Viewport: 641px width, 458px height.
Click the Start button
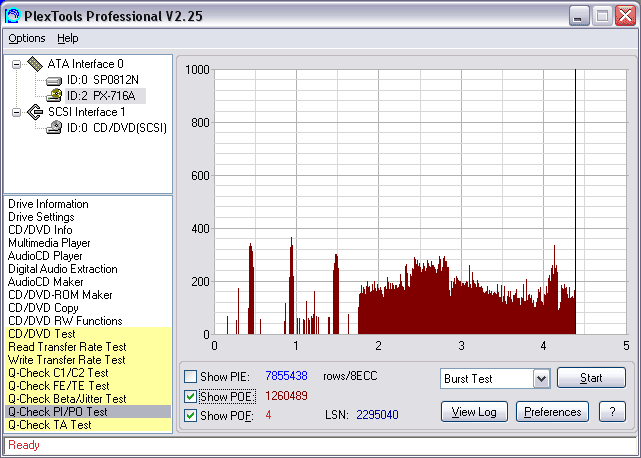pos(591,377)
